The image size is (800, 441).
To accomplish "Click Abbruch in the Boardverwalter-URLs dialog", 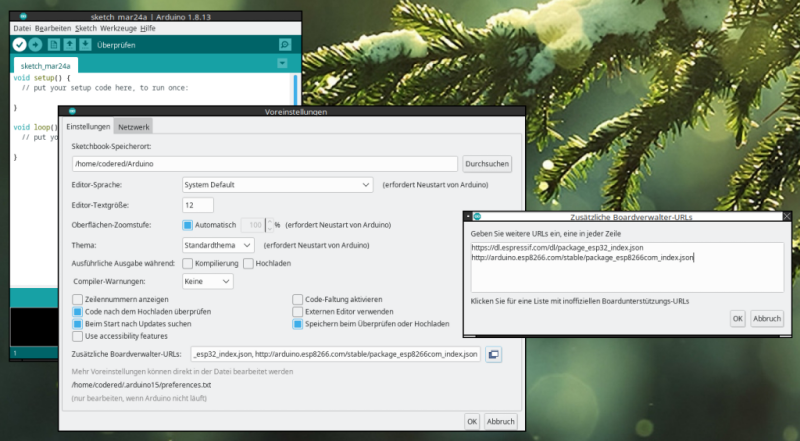I will pyautogui.click(x=767, y=318).
